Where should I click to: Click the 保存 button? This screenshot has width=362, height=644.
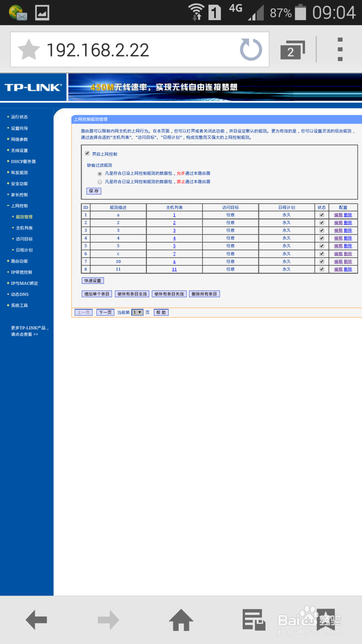click(x=94, y=191)
